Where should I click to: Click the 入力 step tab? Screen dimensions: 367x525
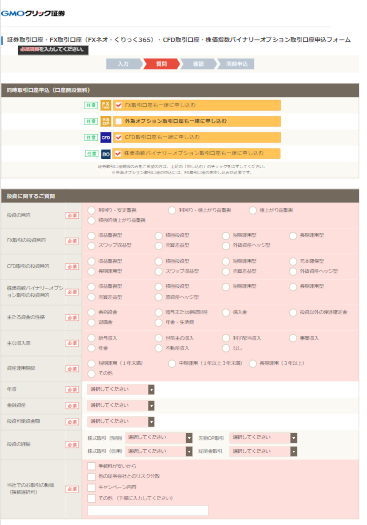(124, 64)
